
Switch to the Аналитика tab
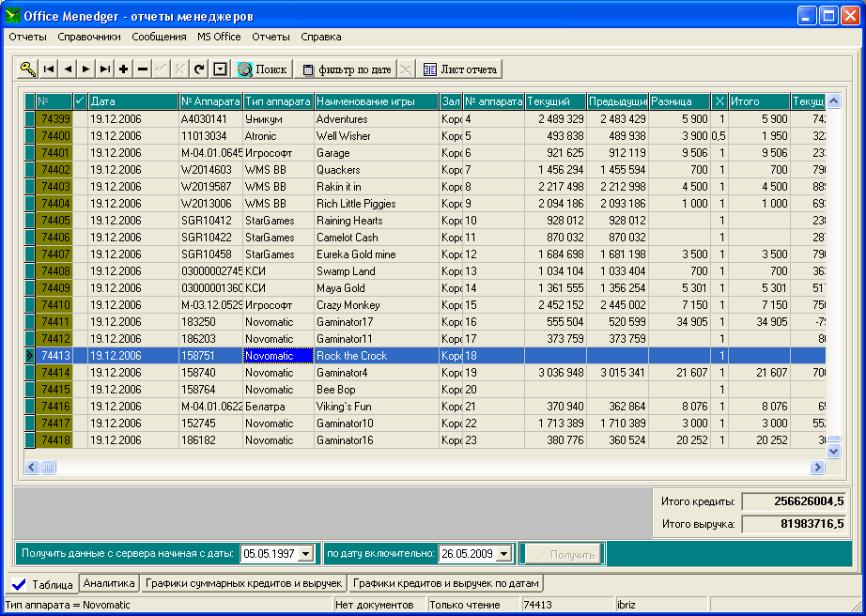click(111, 583)
